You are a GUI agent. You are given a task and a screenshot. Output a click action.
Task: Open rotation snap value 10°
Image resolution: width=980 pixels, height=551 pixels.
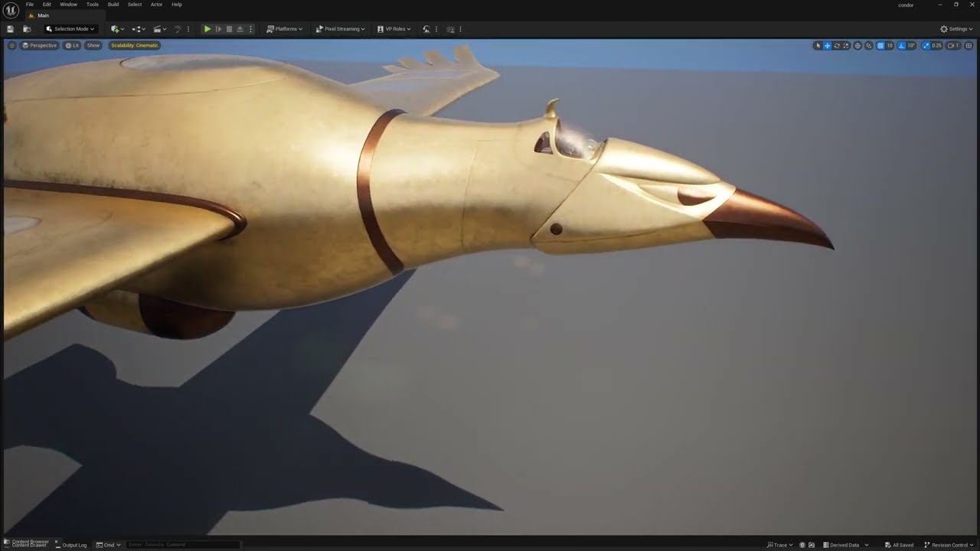point(911,46)
